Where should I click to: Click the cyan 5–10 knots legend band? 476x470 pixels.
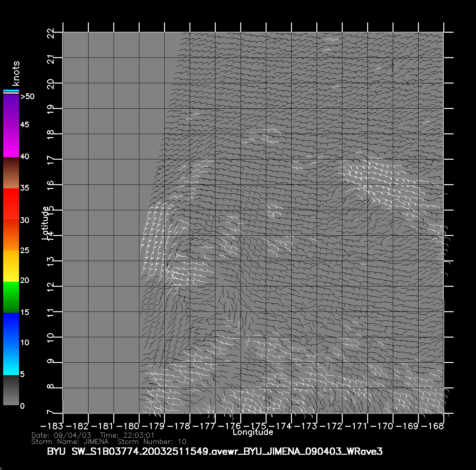(x=11, y=359)
